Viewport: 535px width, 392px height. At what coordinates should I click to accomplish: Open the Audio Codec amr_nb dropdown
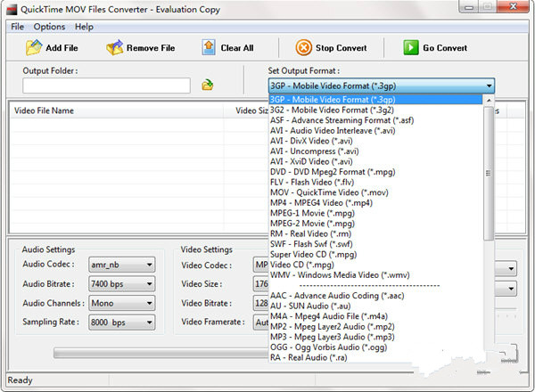coord(122,265)
